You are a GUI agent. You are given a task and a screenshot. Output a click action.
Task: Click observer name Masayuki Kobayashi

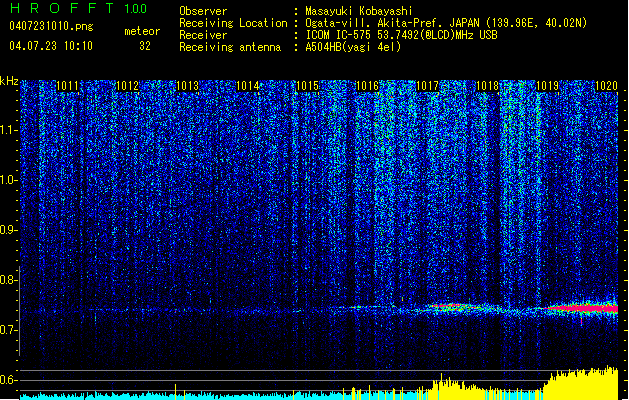[x=359, y=11]
